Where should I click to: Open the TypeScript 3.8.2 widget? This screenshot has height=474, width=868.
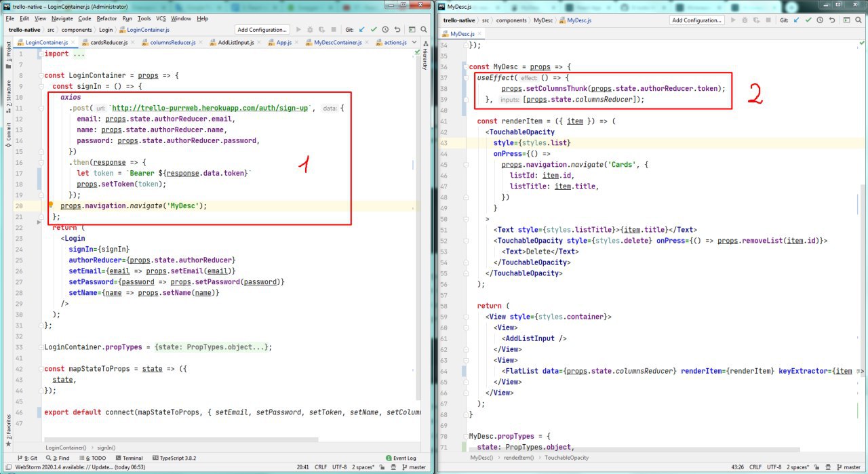[x=175, y=458]
